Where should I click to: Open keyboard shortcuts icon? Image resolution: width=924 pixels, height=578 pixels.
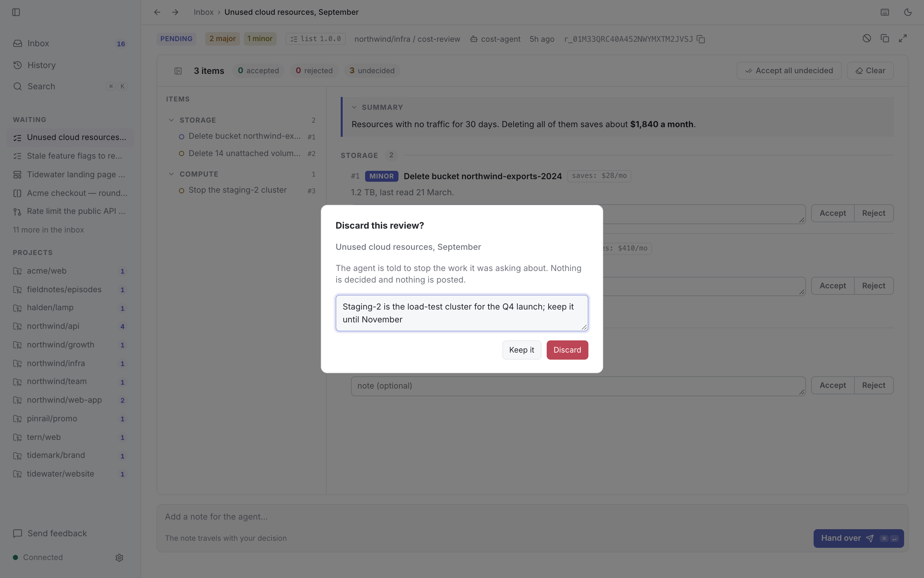885,12
